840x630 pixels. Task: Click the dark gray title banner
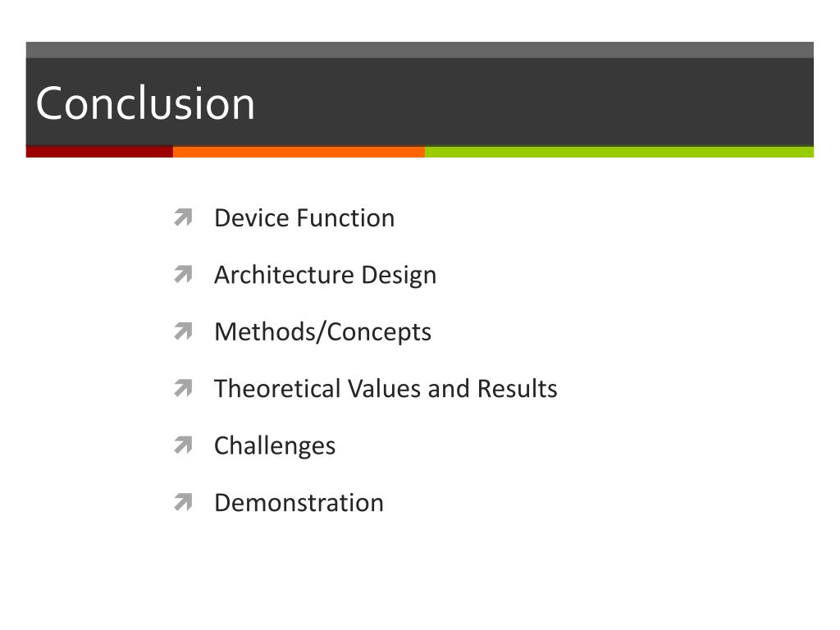point(419,102)
